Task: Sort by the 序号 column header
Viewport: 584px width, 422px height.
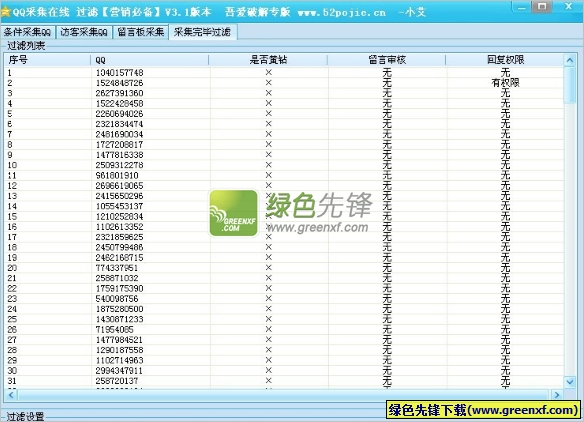Action: click(x=48, y=60)
